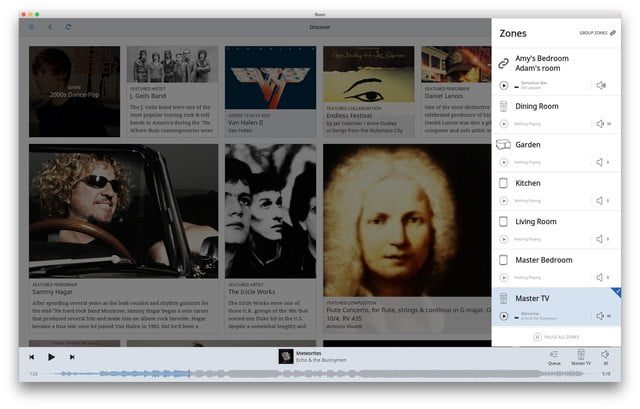Click the Garden zone volume icon

[600, 162]
